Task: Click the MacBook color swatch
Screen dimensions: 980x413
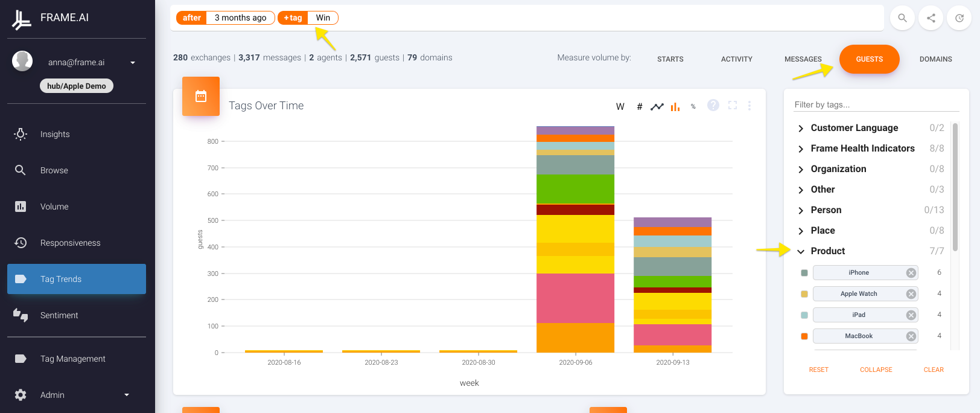Action: 804,336
